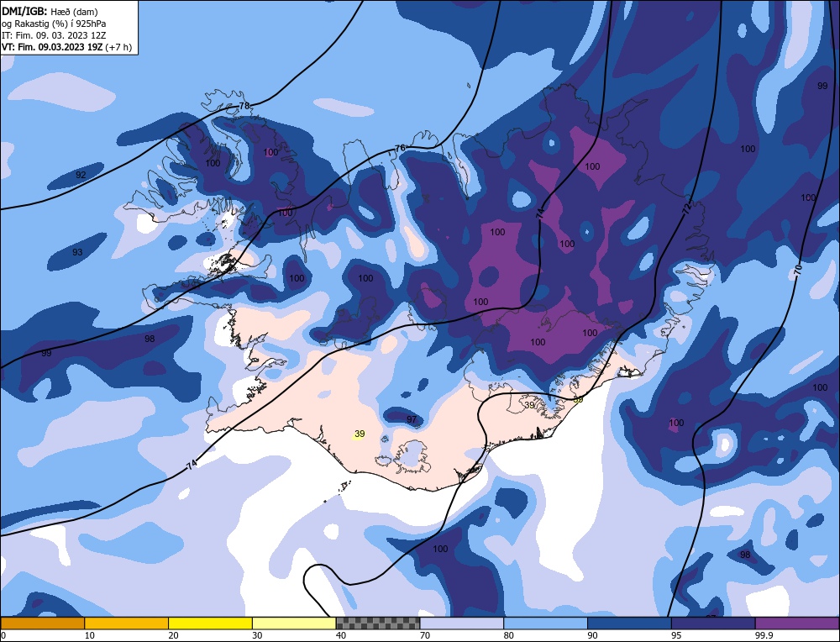Image resolution: width=840 pixels, height=642 pixels.
Task: Click the '76' height contour label
Action: pyautogui.click(x=400, y=149)
